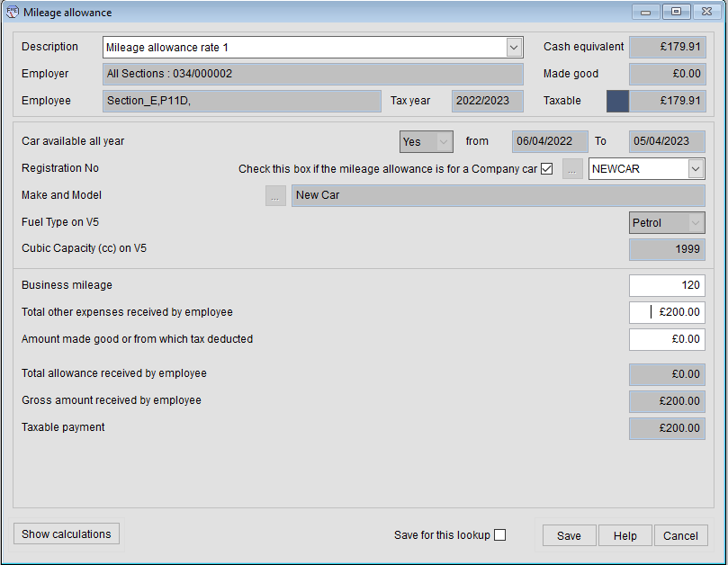Click the Business mileage input field
Screen dimensions: 728x565
[x=667, y=285]
